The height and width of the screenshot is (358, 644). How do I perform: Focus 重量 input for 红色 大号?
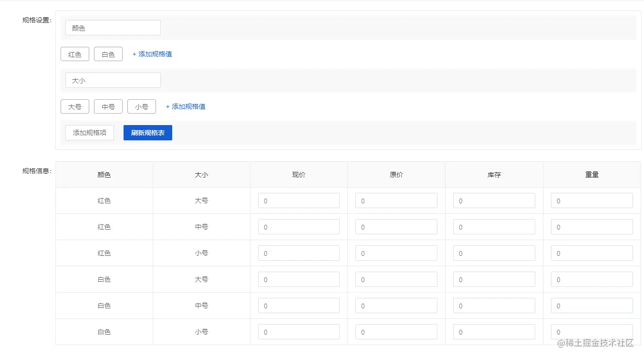coord(592,200)
